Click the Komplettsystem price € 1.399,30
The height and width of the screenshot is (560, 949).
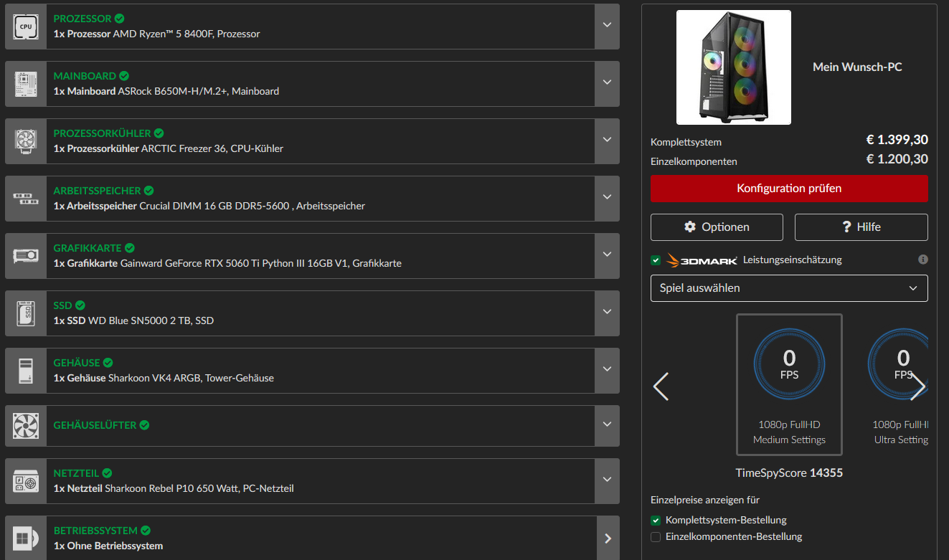pyautogui.click(x=897, y=141)
